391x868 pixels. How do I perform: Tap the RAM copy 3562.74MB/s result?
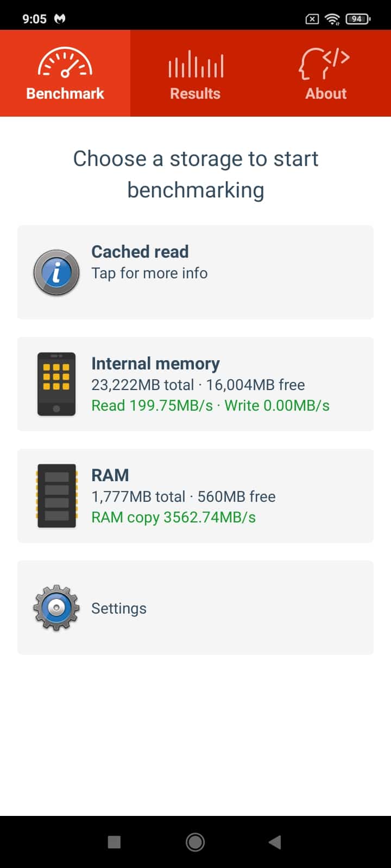pos(173,517)
